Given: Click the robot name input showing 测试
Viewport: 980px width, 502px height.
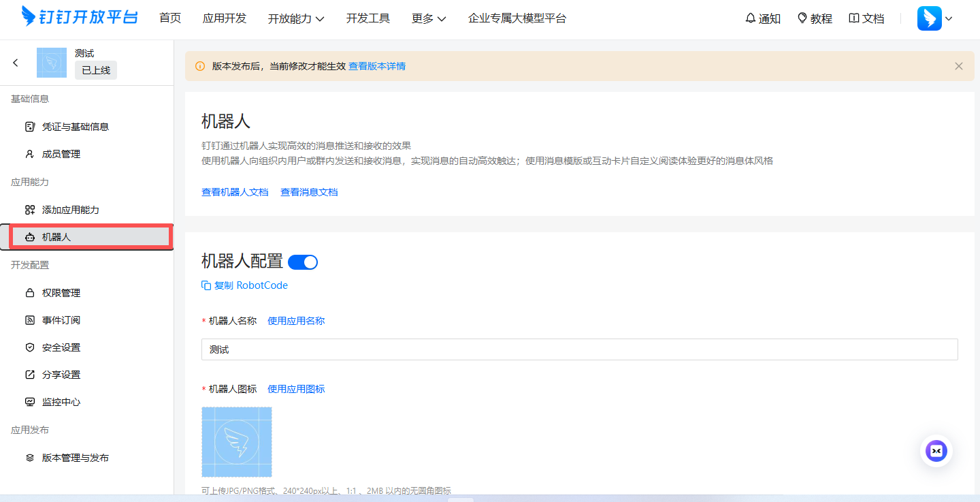Looking at the screenshot, I should pos(578,349).
